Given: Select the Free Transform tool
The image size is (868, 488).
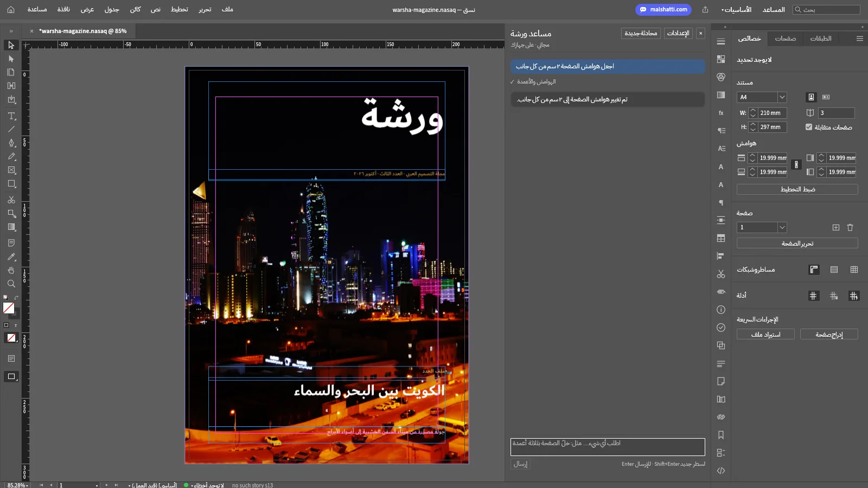Looking at the screenshot, I should click(11, 213).
